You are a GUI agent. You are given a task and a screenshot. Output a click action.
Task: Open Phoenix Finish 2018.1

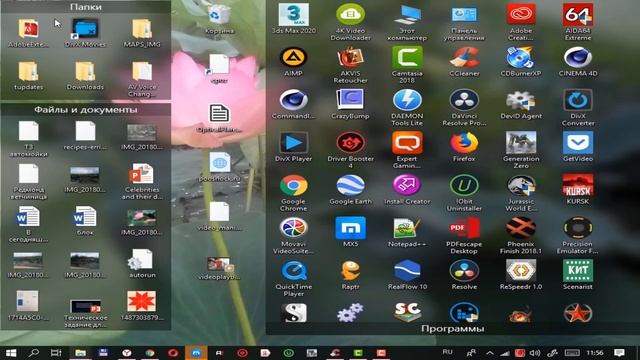click(521, 228)
